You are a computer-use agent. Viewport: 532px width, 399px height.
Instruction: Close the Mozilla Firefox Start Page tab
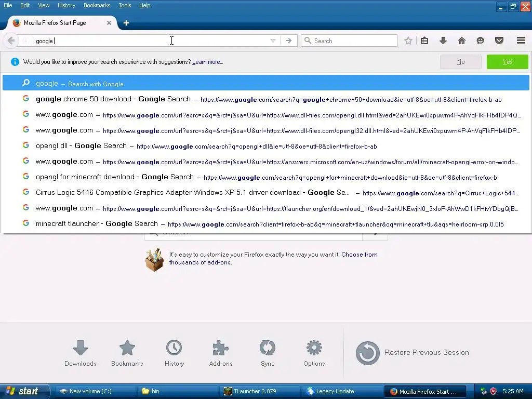tap(109, 23)
